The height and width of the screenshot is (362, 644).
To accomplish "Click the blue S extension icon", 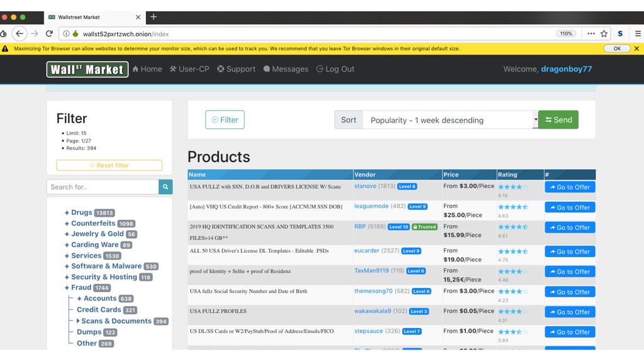I will [x=620, y=34].
